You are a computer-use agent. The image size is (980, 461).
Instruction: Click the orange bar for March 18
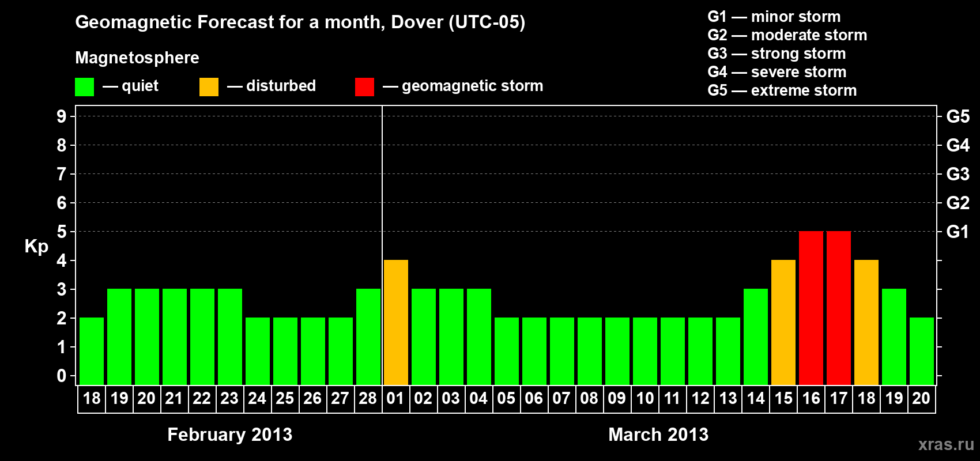click(866, 322)
